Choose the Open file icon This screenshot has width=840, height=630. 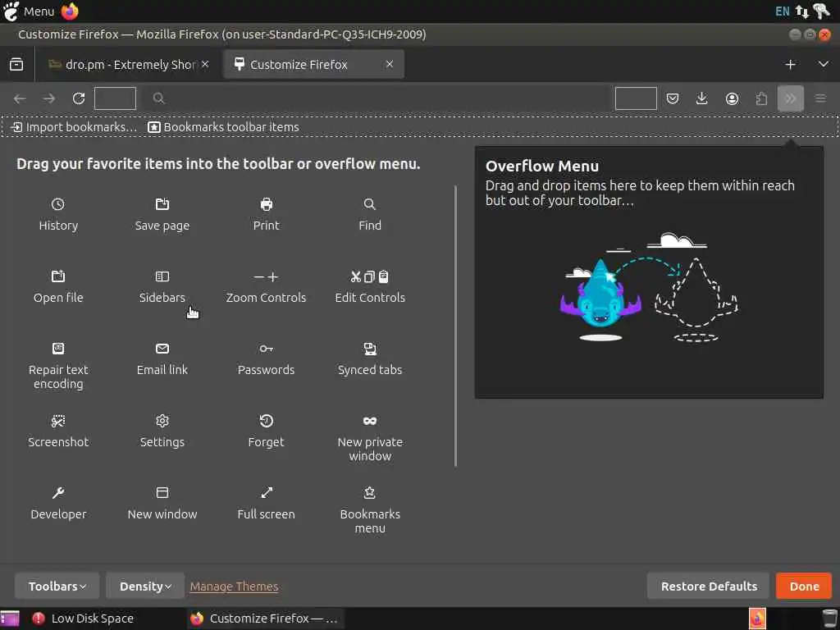[58, 276]
